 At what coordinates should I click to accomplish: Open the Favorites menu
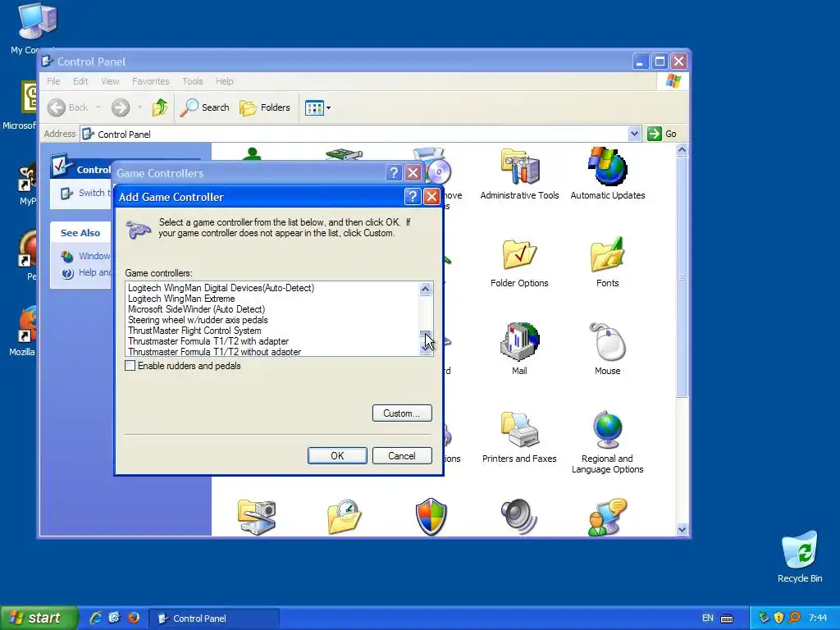point(151,81)
